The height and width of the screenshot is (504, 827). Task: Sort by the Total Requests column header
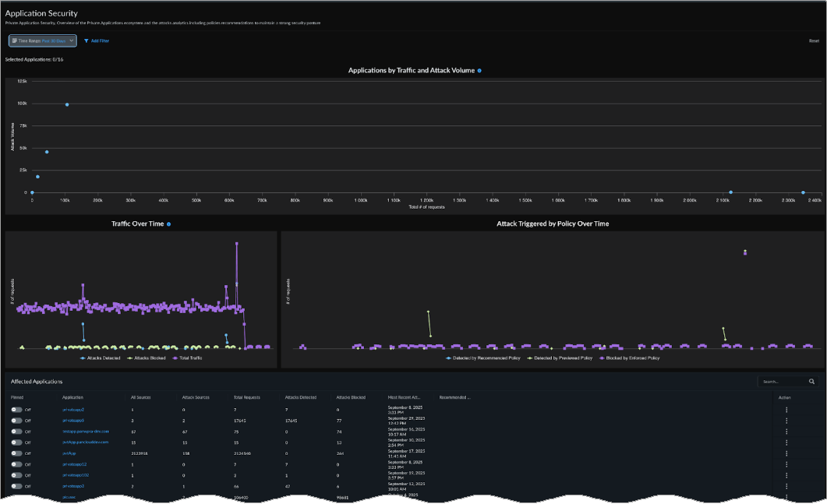click(246, 397)
